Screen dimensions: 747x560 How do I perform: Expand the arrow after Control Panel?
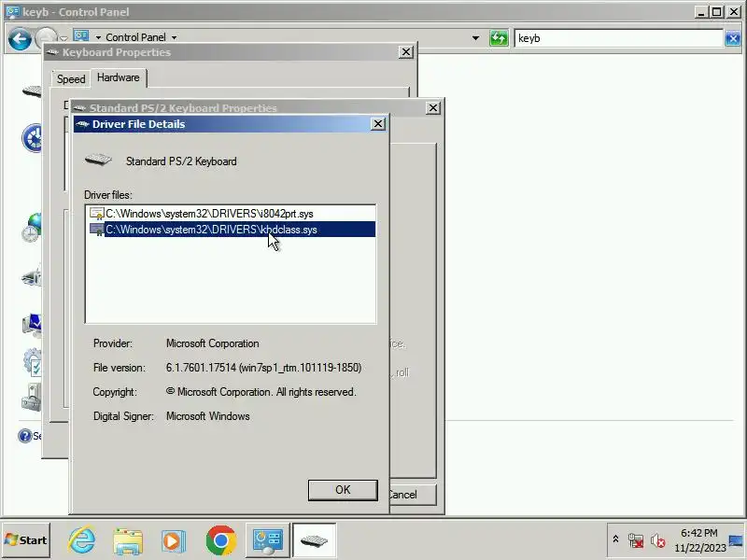click(x=175, y=37)
